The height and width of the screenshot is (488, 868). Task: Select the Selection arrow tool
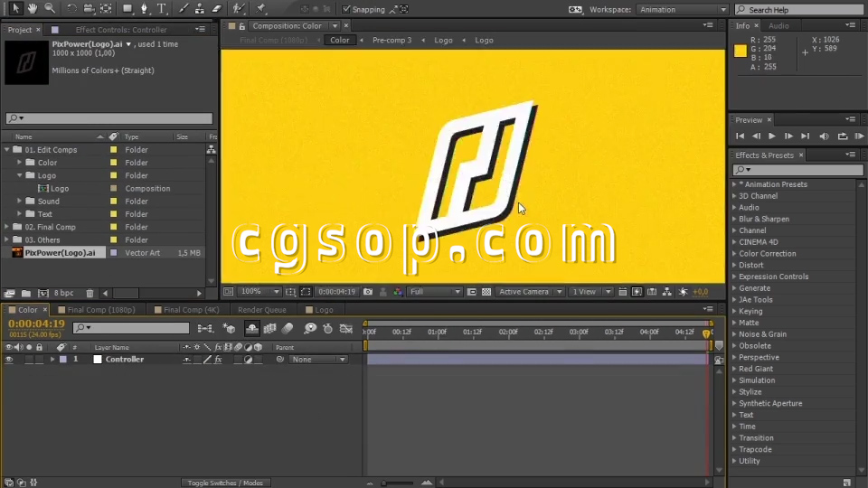[15, 8]
